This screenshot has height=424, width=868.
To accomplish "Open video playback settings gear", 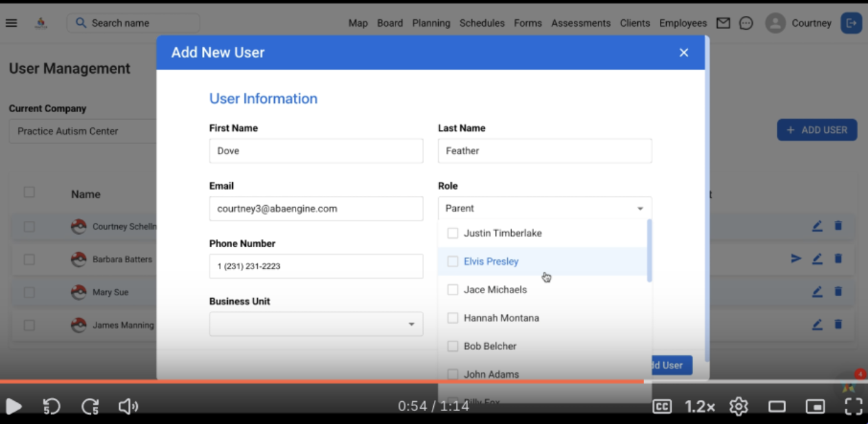I will pyautogui.click(x=738, y=406).
